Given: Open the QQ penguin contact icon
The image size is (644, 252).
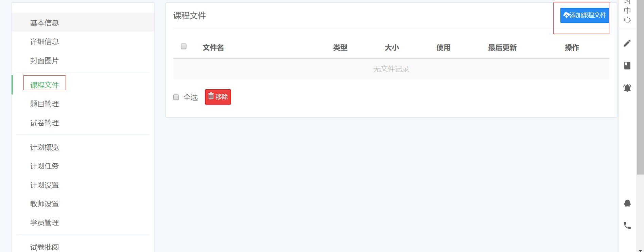Looking at the screenshot, I should point(627,203).
